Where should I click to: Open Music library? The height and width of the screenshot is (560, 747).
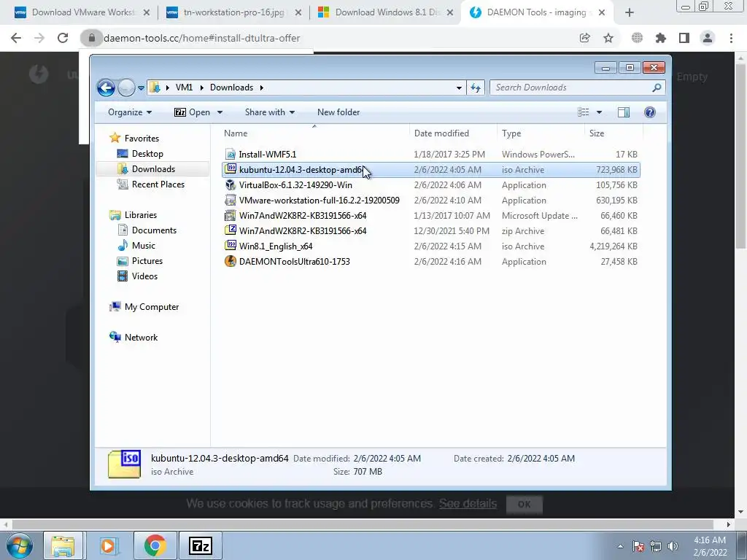(x=144, y=246)
